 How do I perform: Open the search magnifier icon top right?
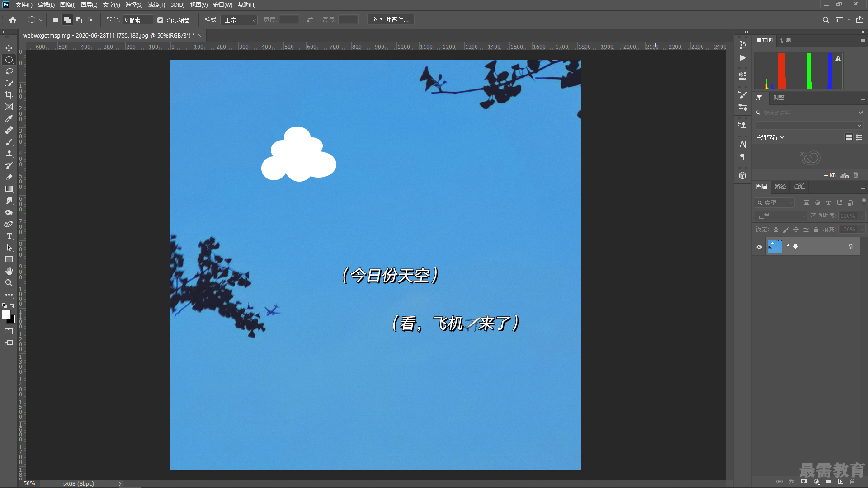point(826,20)
